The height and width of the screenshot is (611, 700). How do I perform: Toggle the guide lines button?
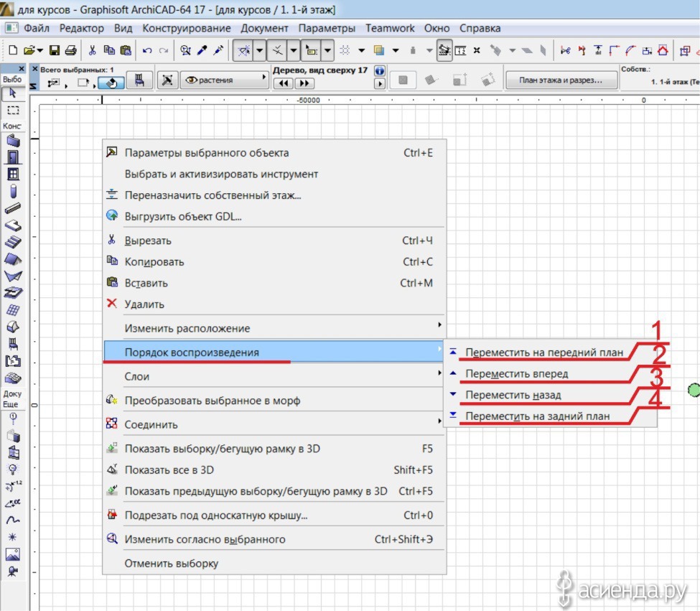pos(244,50)
